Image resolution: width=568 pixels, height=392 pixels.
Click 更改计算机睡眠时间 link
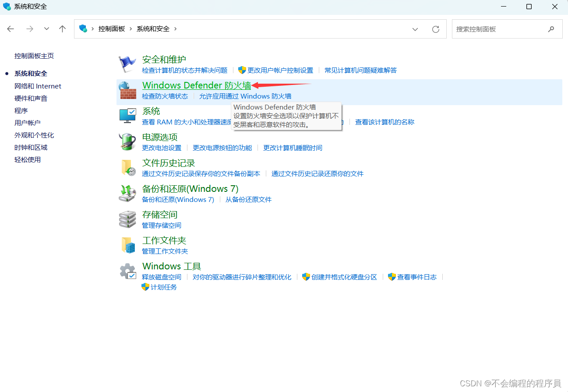click(x=293, y=148)
